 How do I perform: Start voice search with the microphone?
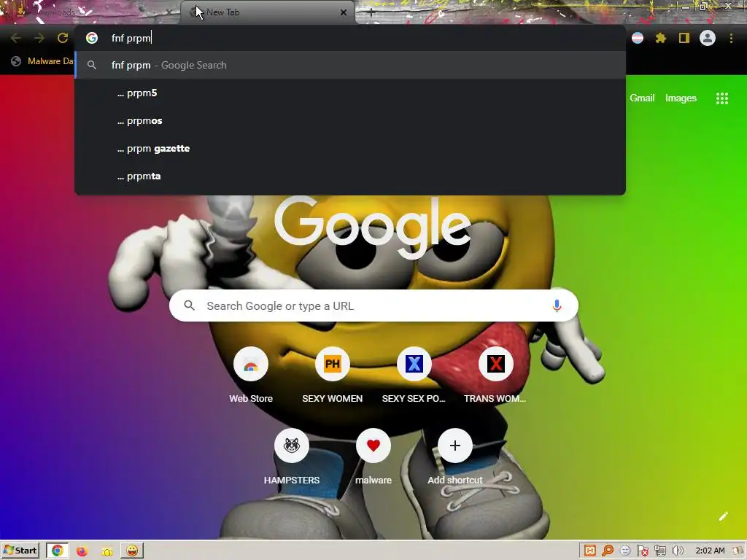click(x=557, y=306)
